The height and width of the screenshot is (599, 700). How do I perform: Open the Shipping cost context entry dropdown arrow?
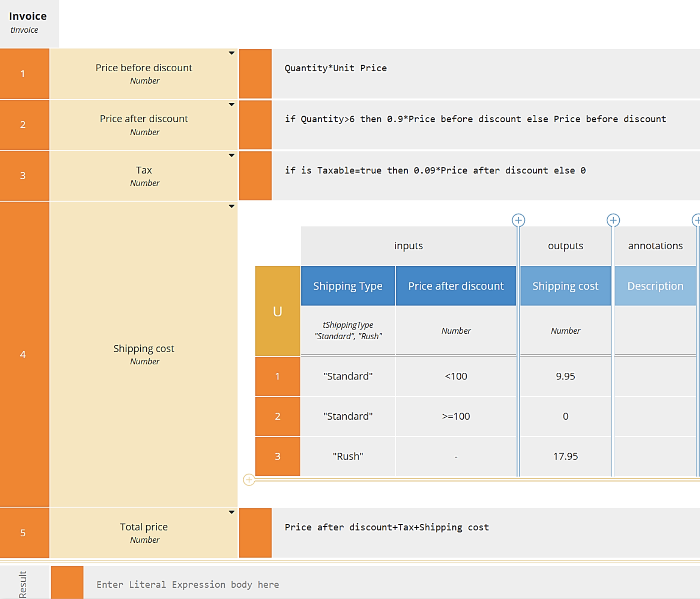[231, 206]
